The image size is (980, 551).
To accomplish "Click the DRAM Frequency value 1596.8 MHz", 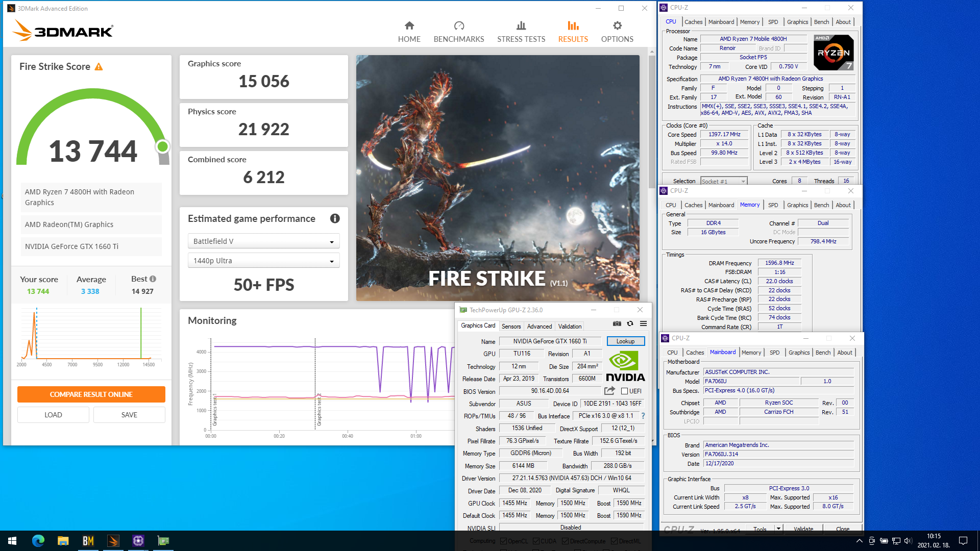I will point(779,263).
